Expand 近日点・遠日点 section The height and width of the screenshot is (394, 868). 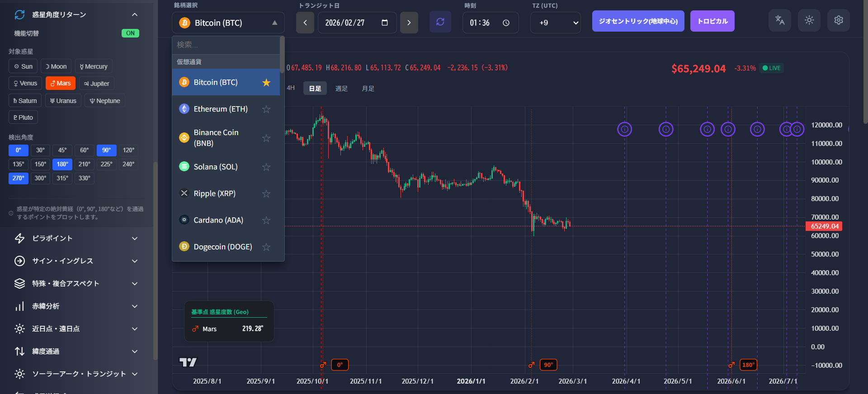click(x=135, y=328)
